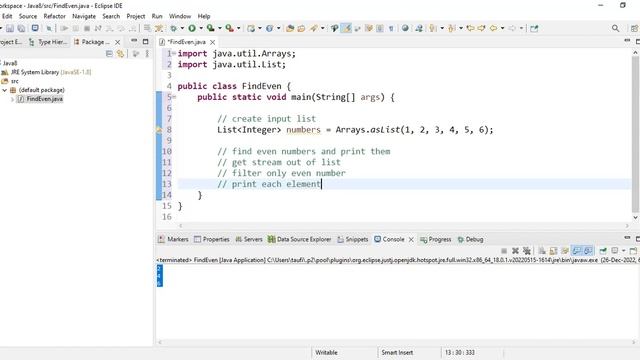
Task: Toggle Show Whitespace Characters button
Action: click(391, 28)
